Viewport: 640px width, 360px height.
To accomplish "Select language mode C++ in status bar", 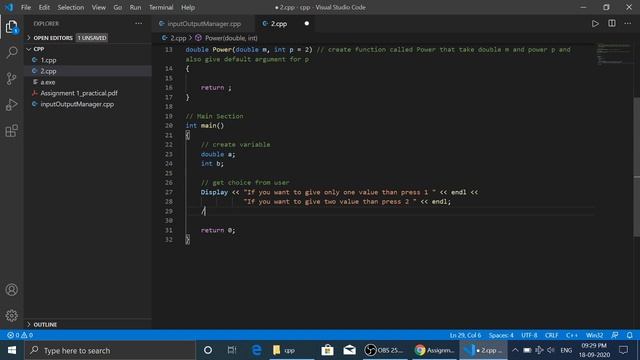I will [x=572, y=335].
